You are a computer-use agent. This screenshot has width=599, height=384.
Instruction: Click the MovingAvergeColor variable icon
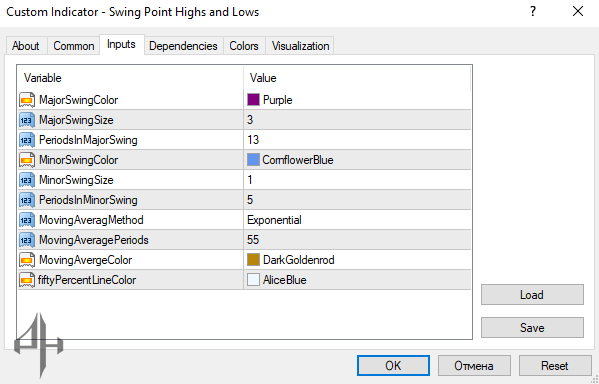(x=27, y=260)
